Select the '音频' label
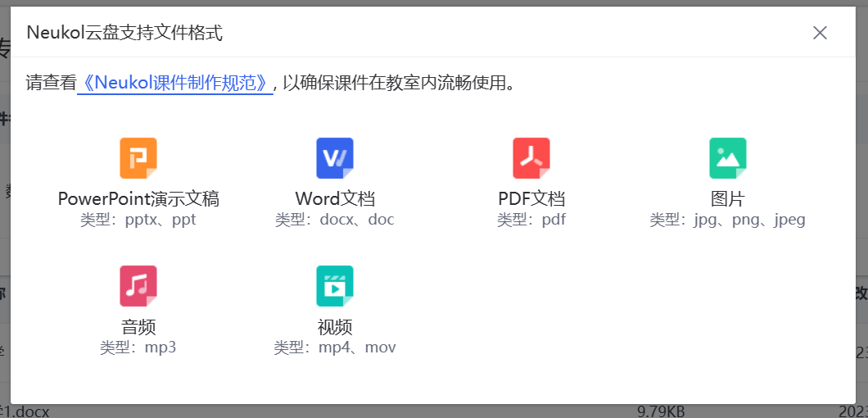The height and width of the screenshot is (418, 868). point(138,326)
